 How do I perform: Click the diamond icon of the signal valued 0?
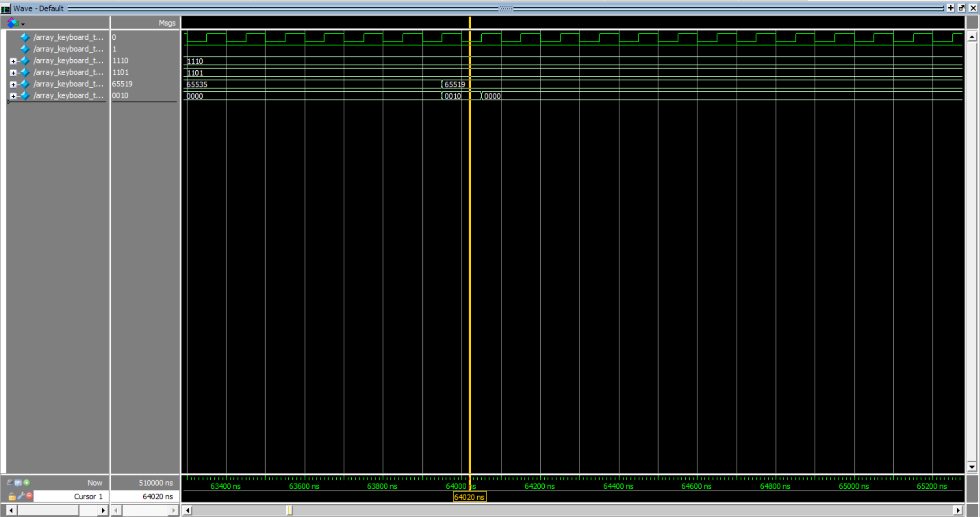point(25,37)
